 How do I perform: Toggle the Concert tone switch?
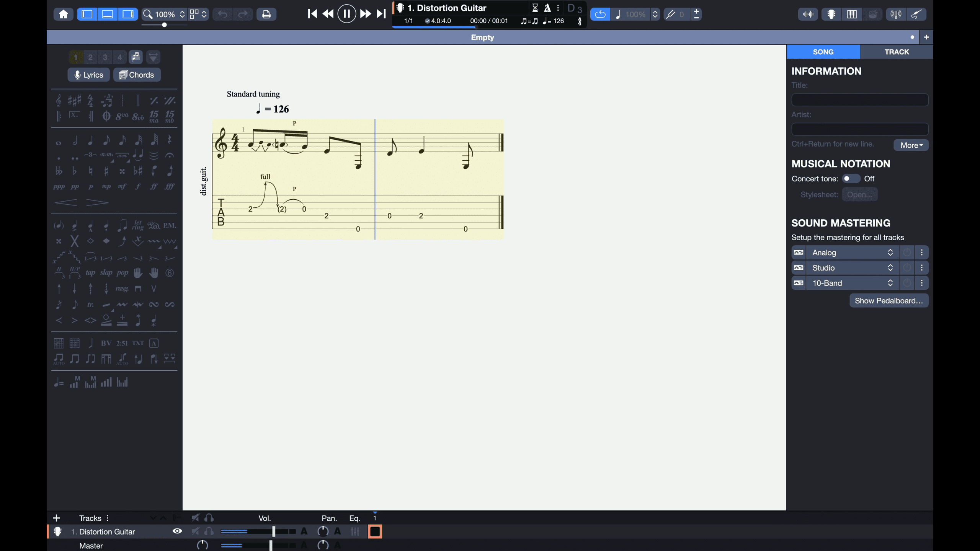tap(851, 179)
